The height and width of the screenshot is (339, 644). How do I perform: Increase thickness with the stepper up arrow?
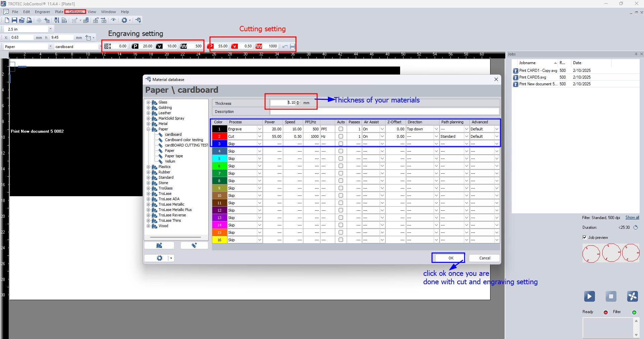[x=298, y=101]
